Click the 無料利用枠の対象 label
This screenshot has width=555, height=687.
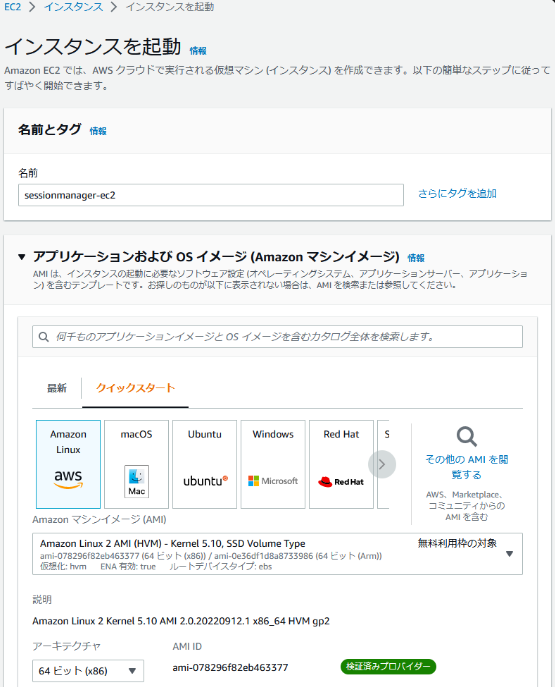(457, 543)
